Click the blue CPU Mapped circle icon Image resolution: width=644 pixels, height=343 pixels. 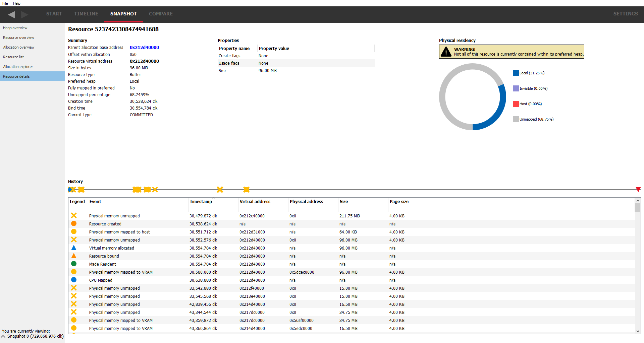(74, 280)
